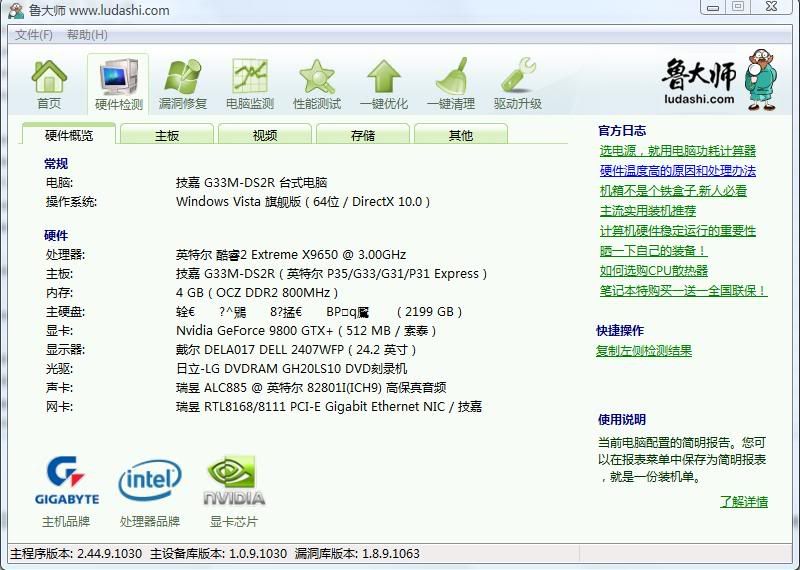Screen dimensions: 800x570
Task: Click the 使用说明 heading
Action: tap(622, 419)
